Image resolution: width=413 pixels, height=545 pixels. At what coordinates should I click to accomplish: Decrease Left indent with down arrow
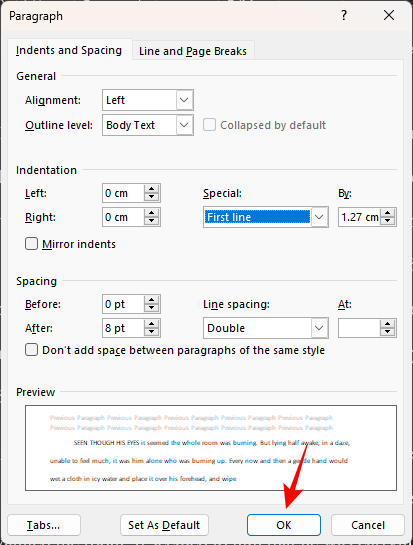point(152,197)
